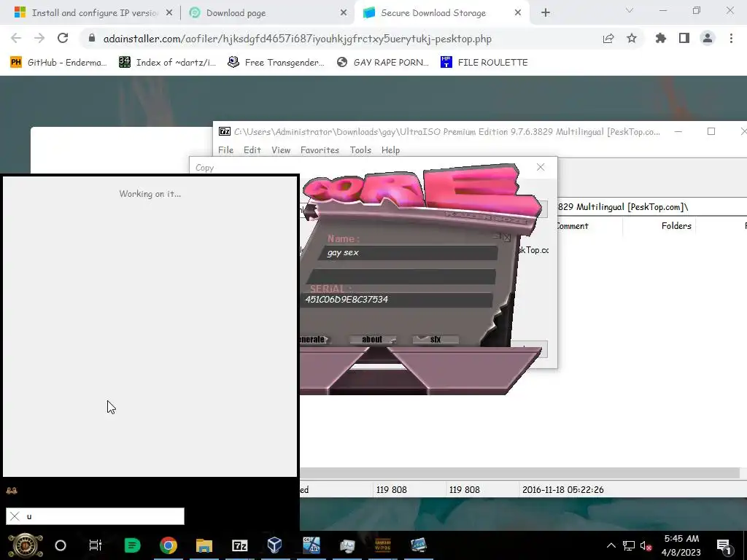Viewport: 747px width, 560px height.
Task: Open the 7-Zip Favorites menu
Action: point(320,150)
